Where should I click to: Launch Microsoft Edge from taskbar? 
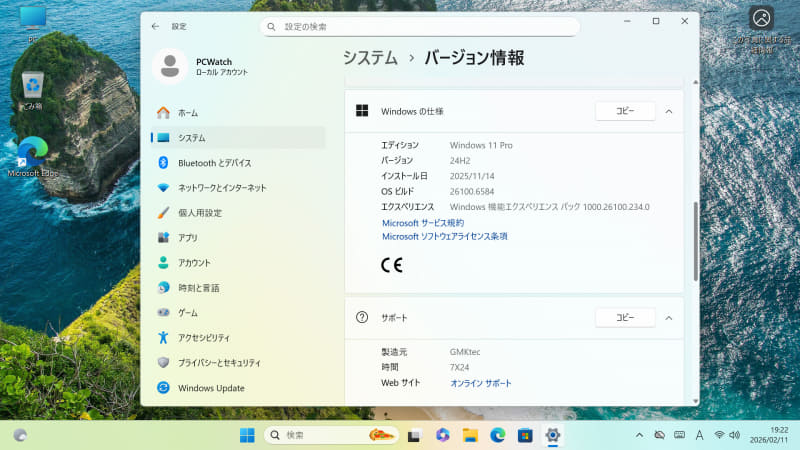497,435
